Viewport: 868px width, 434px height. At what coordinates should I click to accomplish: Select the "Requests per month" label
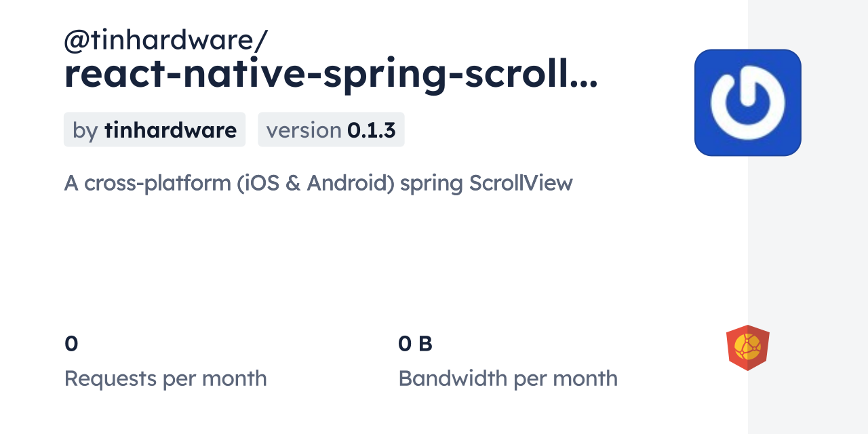(165, 378)
